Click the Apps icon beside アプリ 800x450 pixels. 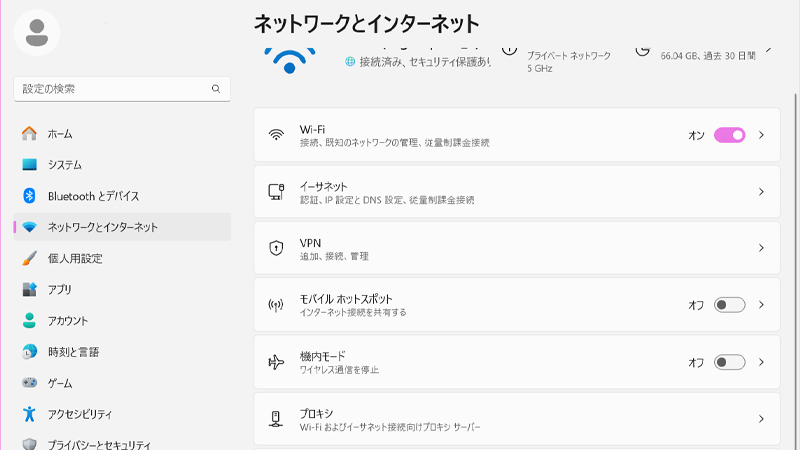[29, 289]
